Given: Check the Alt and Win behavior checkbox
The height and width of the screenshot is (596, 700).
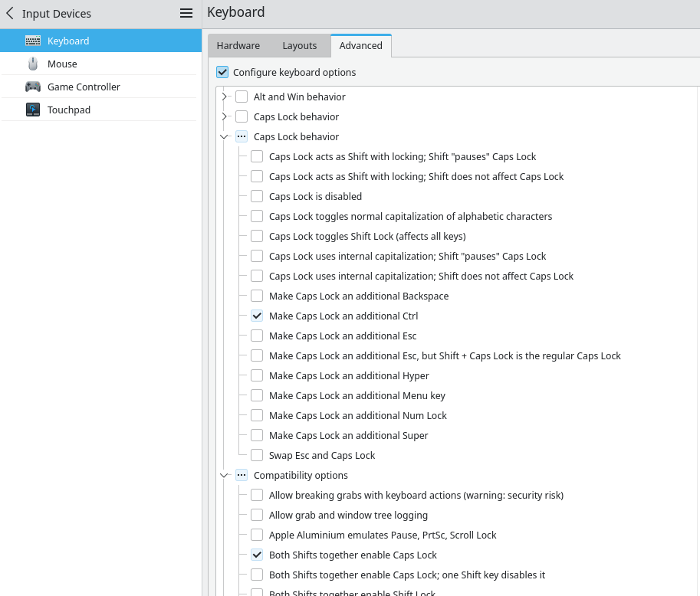Looking at the screenshot, I should click(x=242, y=97).
